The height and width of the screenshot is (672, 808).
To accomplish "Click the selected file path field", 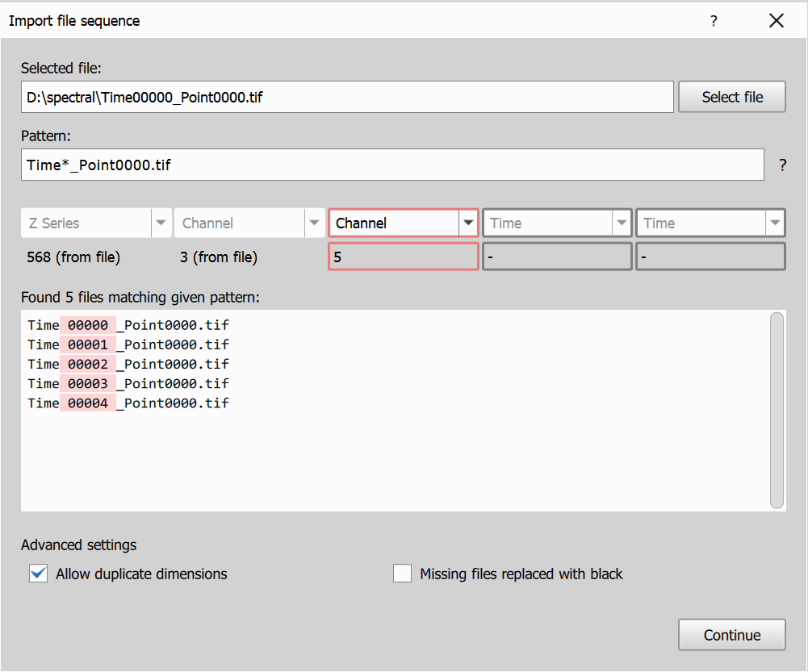I will (x=347, y=96).
